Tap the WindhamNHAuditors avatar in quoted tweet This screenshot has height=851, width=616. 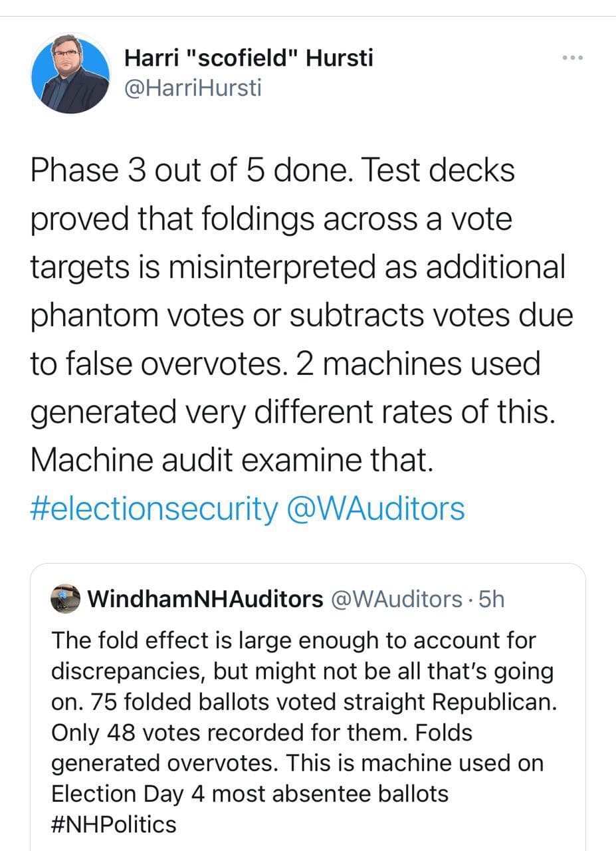click(66, 600)
